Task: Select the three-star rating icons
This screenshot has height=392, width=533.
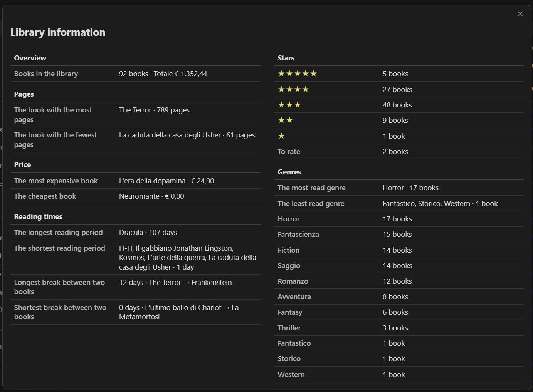Action: tap(289, 105)
